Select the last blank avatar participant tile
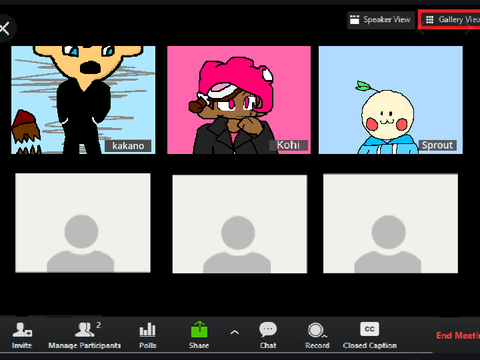Image resolution: width=480 pixels, height=360 pixels. click(x=390, y=224)
